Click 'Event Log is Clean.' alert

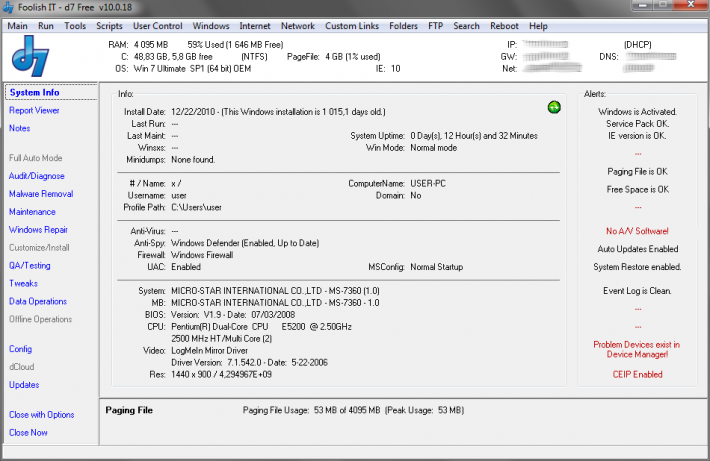click(637, 291)
